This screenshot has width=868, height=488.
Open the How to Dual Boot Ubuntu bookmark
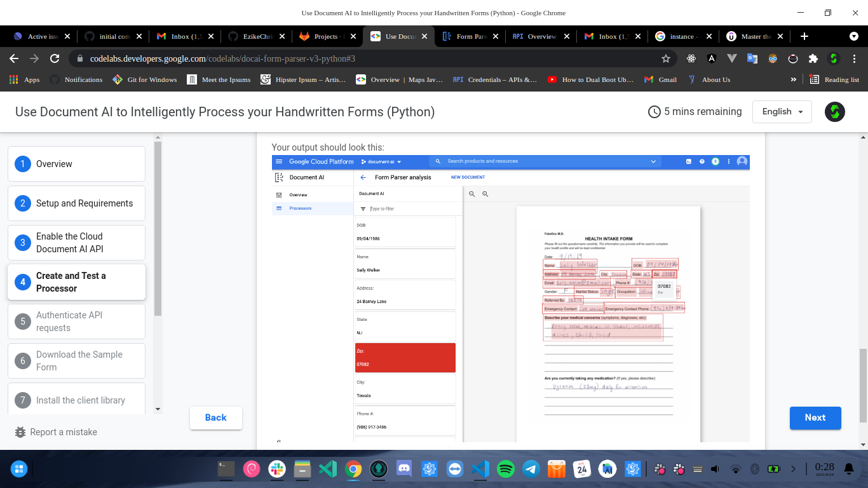click(590, 79)
